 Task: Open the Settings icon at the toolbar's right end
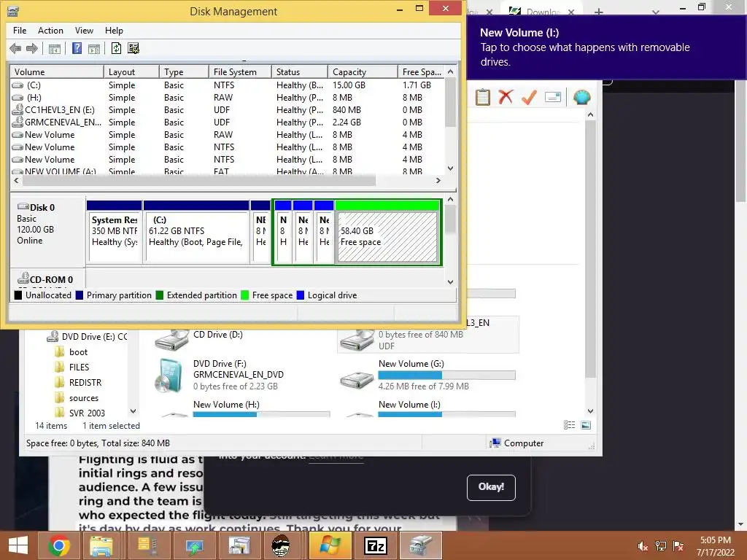pyautogui.click(x=133, y=48)
